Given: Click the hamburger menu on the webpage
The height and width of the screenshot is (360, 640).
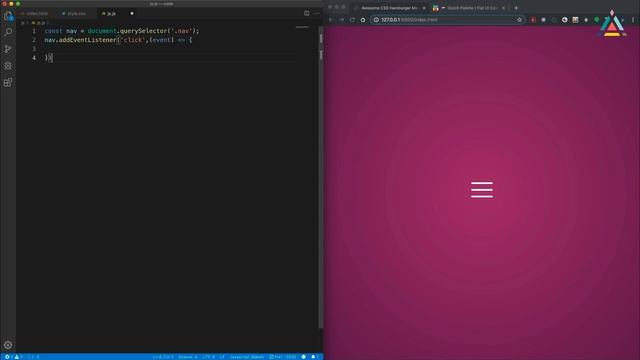Looking at the screenshot, I should point(482,190).
